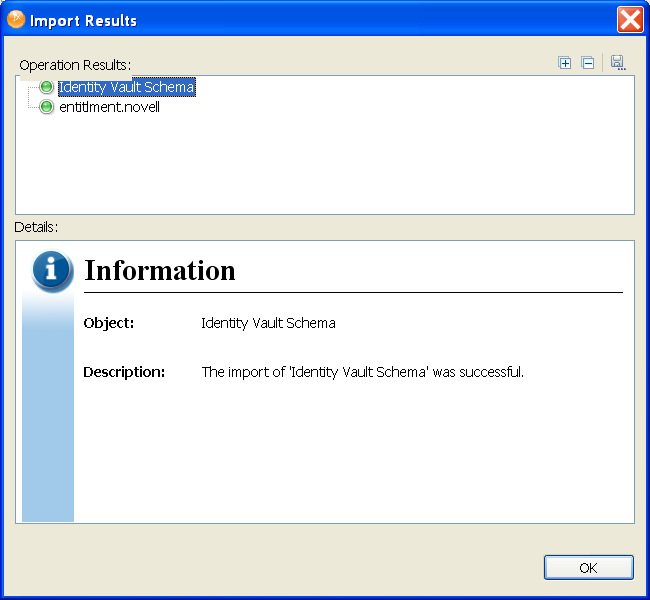This screenshot has width=650, height=600.
Task: Click green status icon beside entitlment.novell
Action: pyautogui.click(x=46, y=107)
